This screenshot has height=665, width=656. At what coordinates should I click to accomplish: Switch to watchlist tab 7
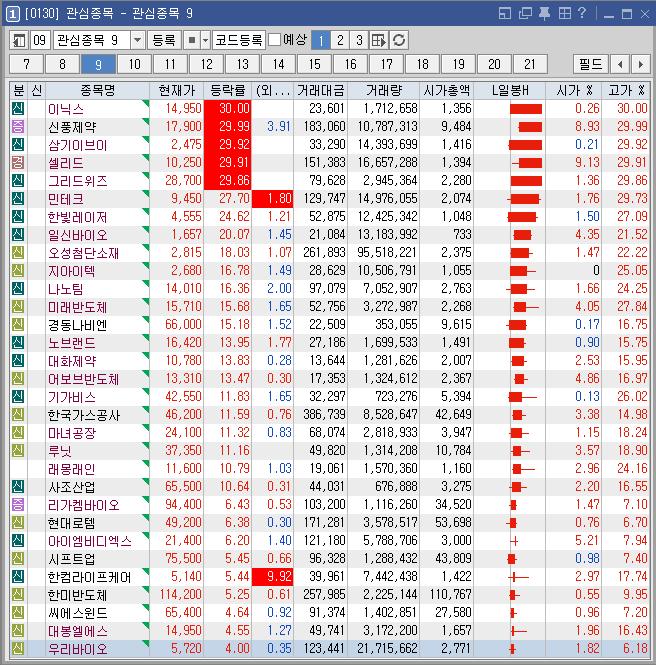26,64
